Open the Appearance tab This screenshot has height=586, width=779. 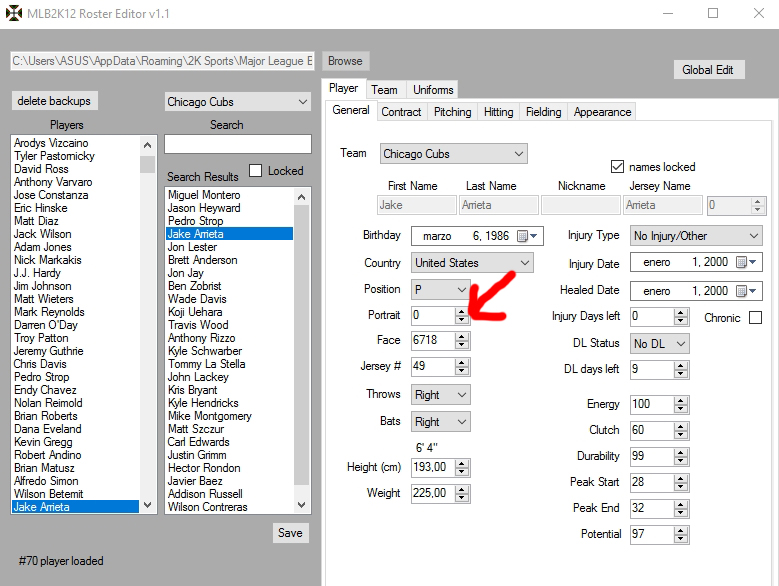(602, 112)
